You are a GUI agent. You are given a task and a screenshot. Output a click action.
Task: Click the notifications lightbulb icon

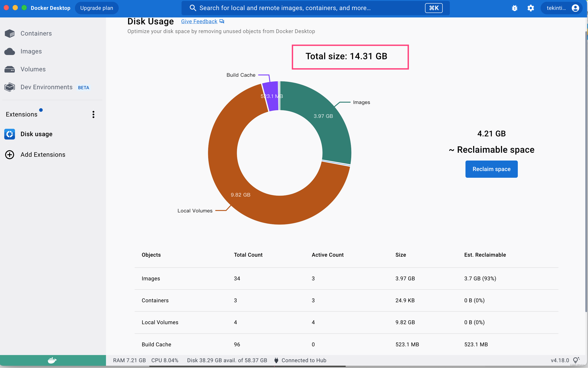[x=576, y=360]
